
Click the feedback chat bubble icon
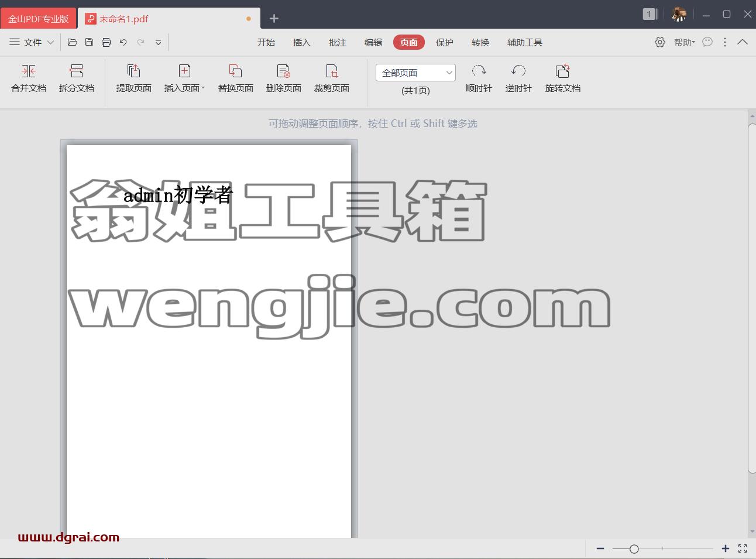click(707, 42)
